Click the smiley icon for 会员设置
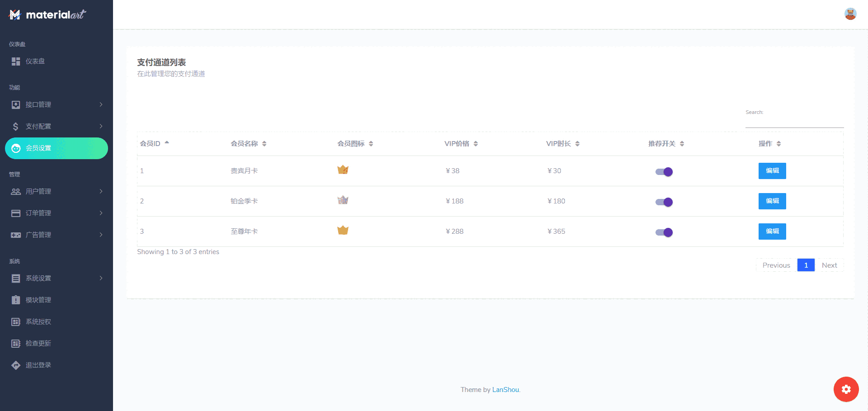This screenshot has width=868, height=411. tap(16, 148)
